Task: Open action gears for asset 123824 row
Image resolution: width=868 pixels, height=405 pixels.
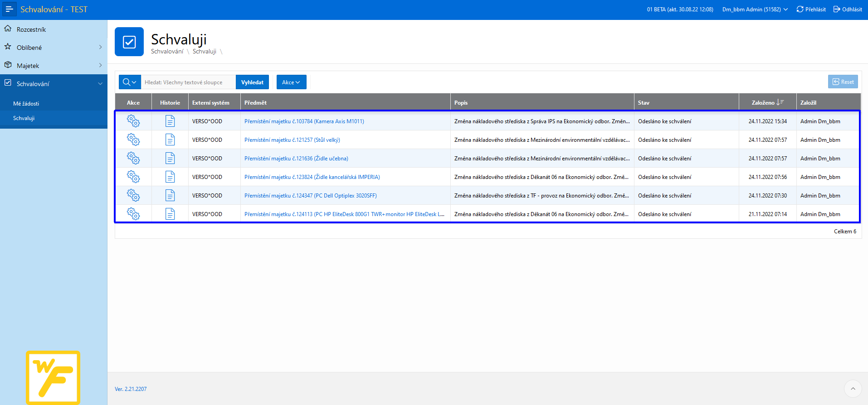Action: tap(133, 177)
